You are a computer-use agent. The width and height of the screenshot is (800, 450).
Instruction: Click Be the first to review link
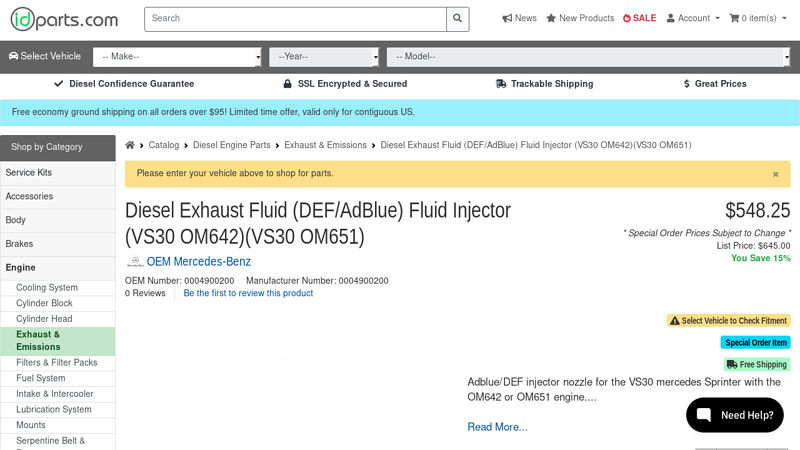tap(248, 293)
